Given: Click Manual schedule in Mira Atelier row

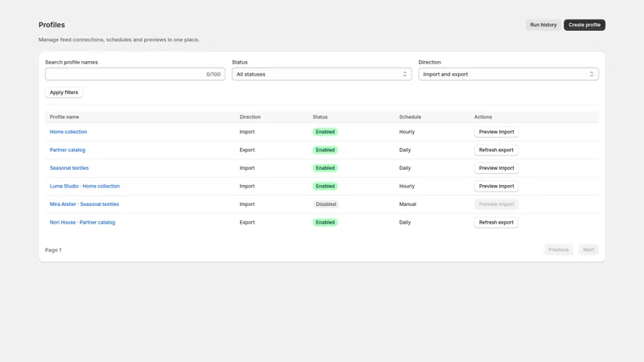Looking at the screenshot, I should 407,204.
